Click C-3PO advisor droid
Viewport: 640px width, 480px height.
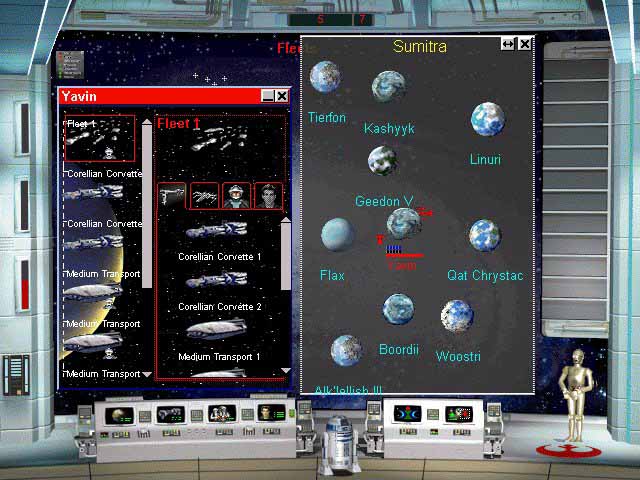[575, 394]
